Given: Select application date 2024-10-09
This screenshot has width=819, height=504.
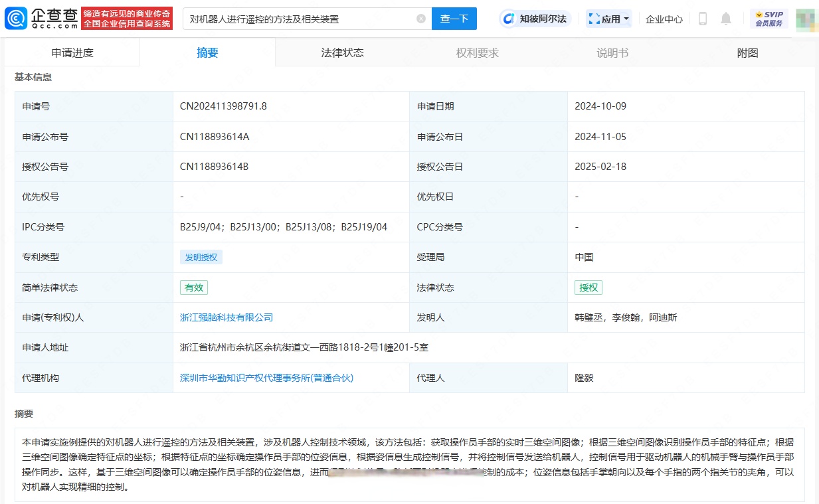Looking at the screenshot, I should point(600,106).
